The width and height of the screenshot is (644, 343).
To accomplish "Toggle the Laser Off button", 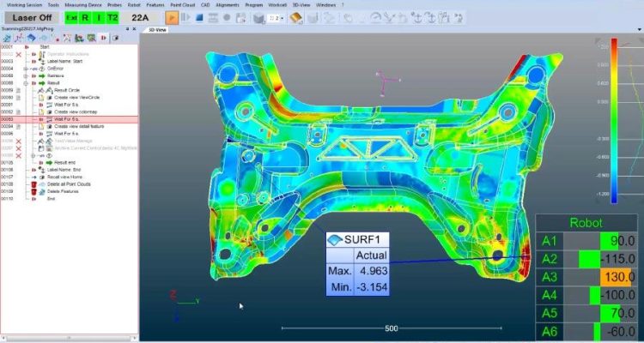I will 32,18.
